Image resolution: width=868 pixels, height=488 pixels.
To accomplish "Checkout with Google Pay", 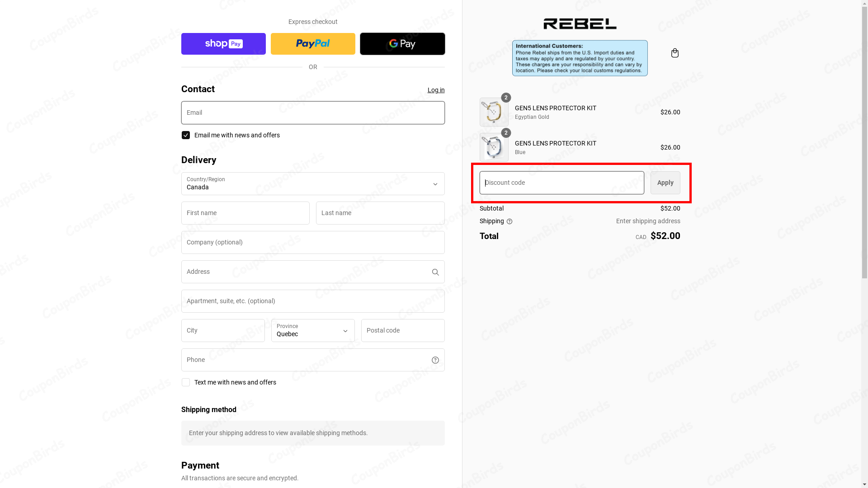I will coord(402,43).
